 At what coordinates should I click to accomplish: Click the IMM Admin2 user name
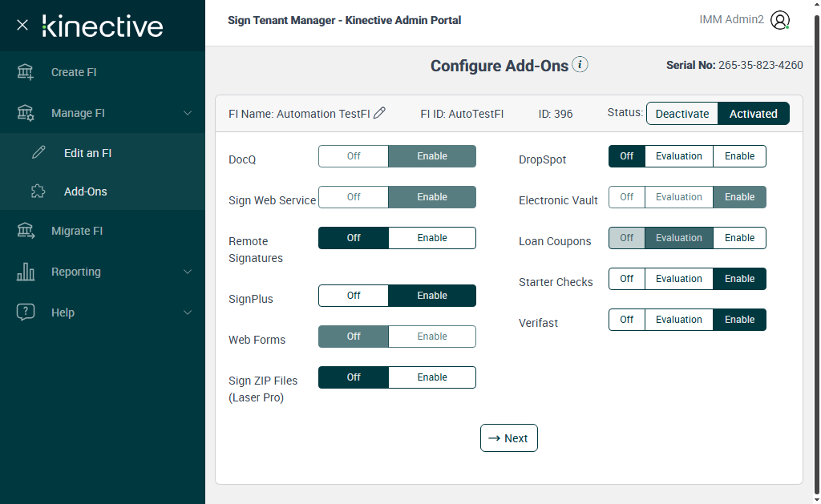point(731,19)
